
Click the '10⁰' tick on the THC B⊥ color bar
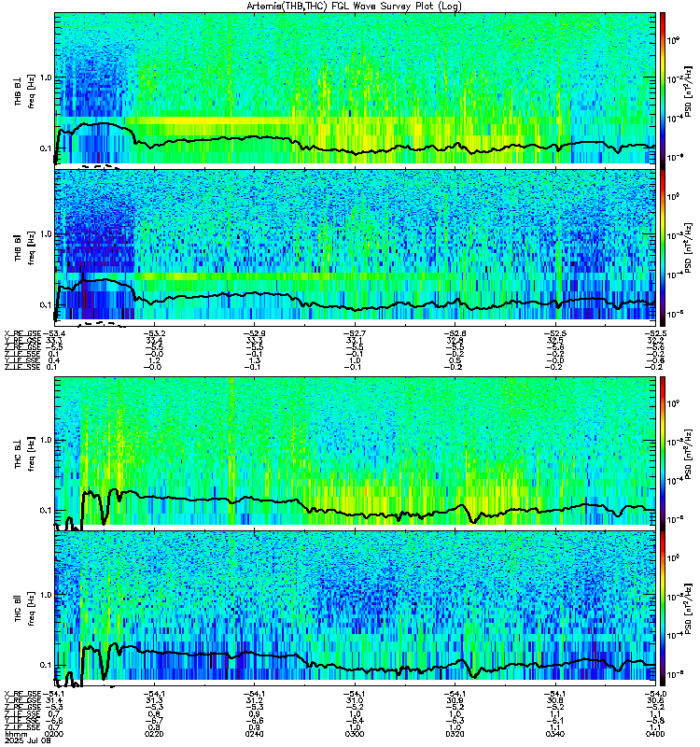pos(673,404)
